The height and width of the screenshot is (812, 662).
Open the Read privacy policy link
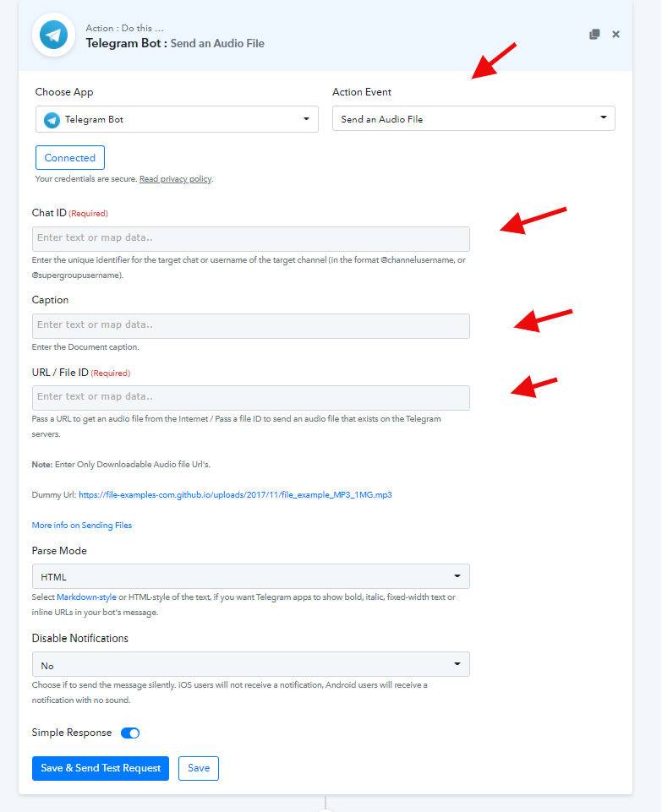tap(176, 179)
